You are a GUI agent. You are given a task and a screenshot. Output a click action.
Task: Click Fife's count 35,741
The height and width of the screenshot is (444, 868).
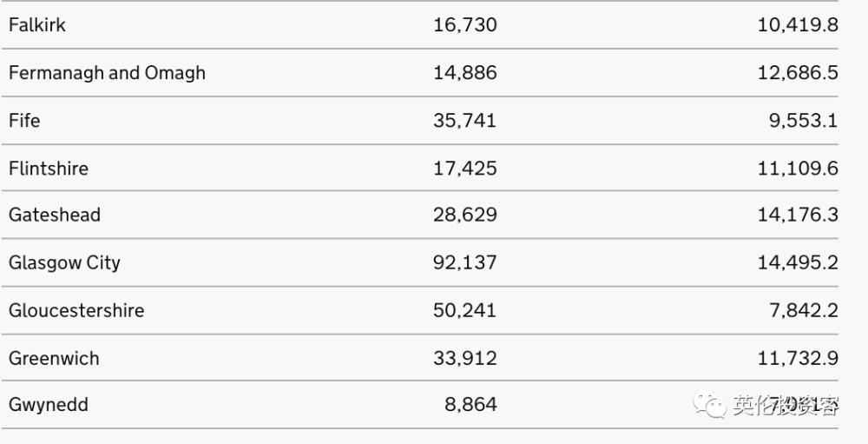click(x=465, y=121)
